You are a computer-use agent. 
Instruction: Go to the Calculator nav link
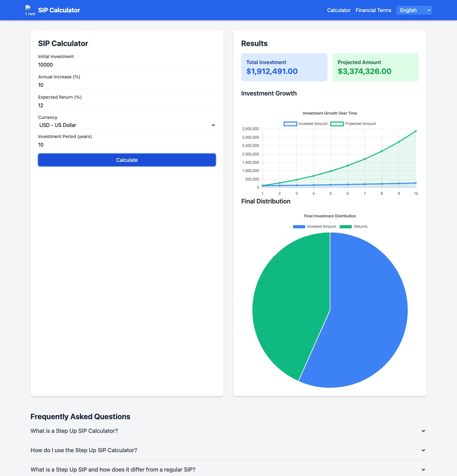(339, 10)
